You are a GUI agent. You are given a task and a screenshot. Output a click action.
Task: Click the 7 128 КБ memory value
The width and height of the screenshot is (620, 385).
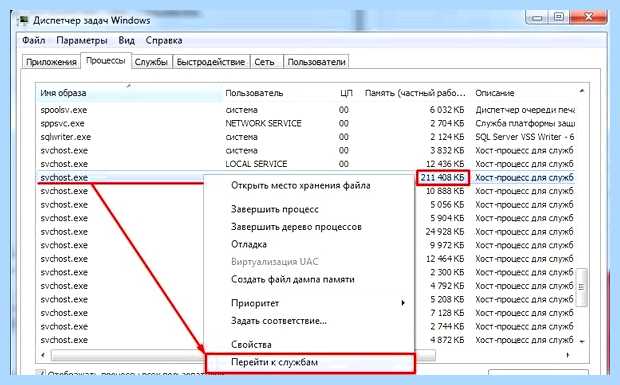447,313
